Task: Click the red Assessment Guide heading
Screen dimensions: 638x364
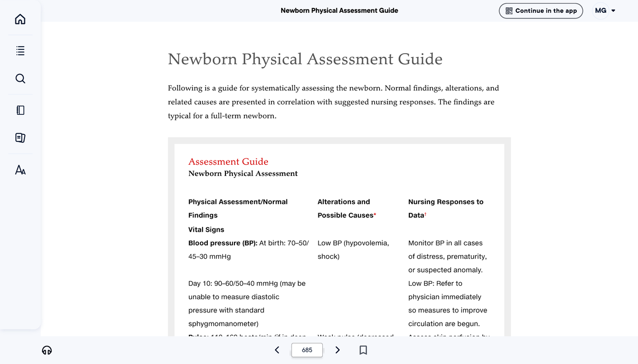Action: tap(229, 162)
